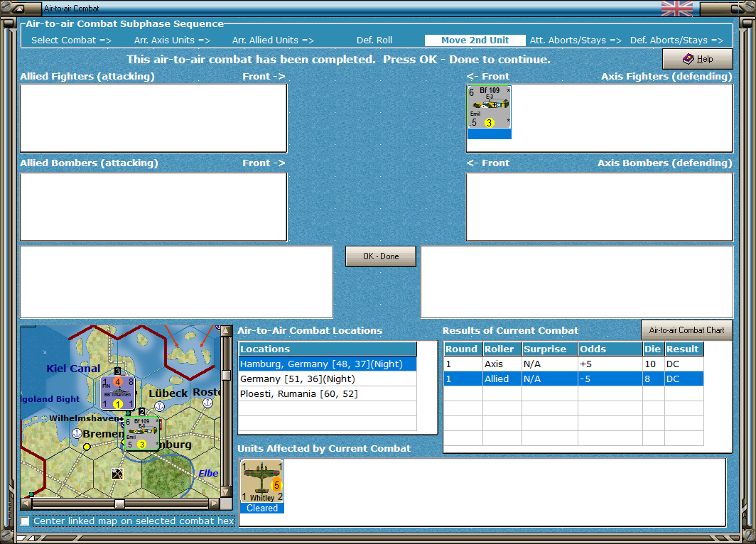756x544 pixels.
Task: Click the Result column header
Action: (684, 349)
